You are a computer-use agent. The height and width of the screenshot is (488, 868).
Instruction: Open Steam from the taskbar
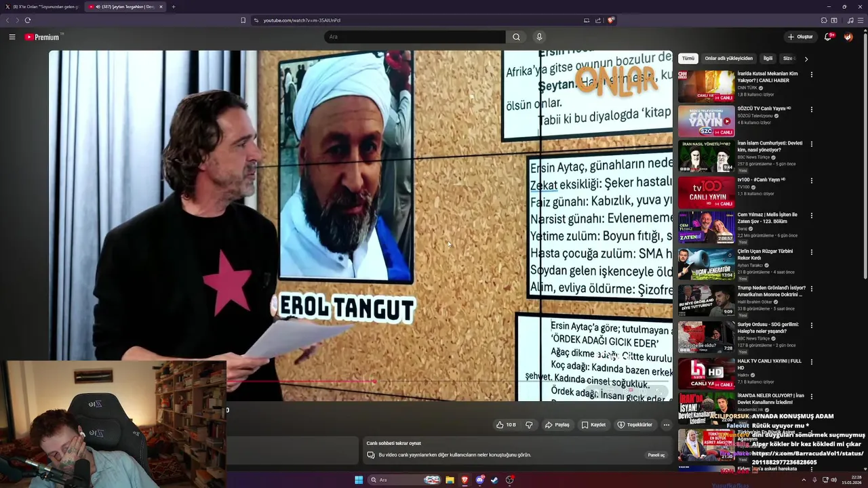494,480
